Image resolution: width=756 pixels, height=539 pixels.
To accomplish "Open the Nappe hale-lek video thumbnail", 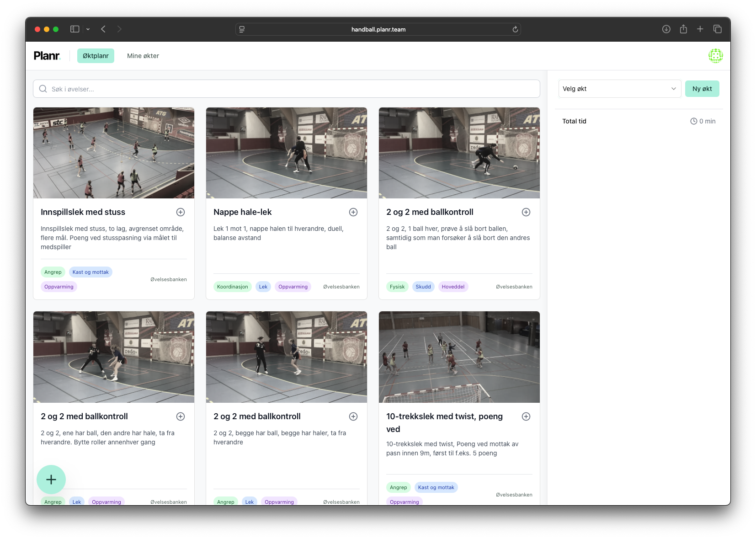I will click(x=287, y=153).
